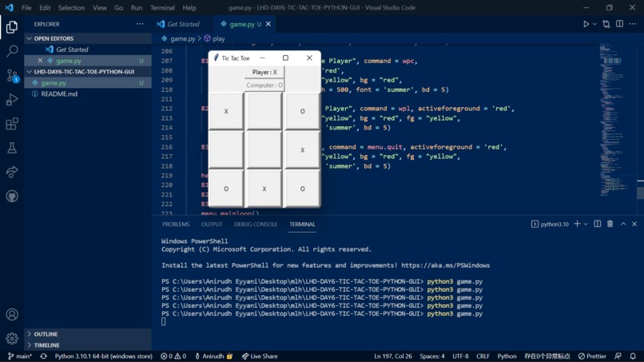Open the Terminal menu

pos(162,8)
